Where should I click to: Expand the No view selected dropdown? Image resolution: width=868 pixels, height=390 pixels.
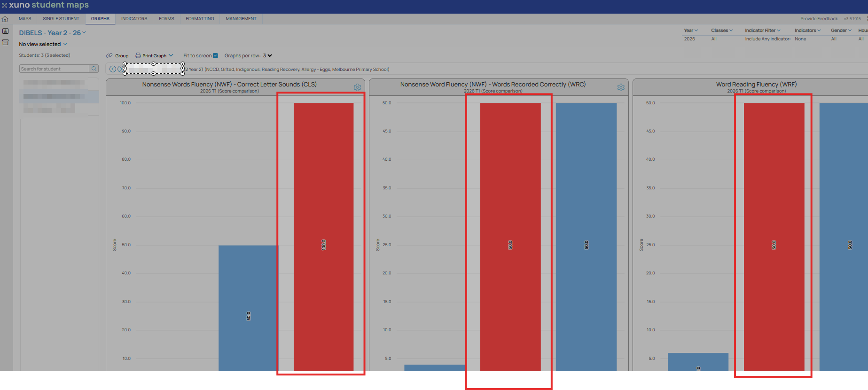pos(43,44)
